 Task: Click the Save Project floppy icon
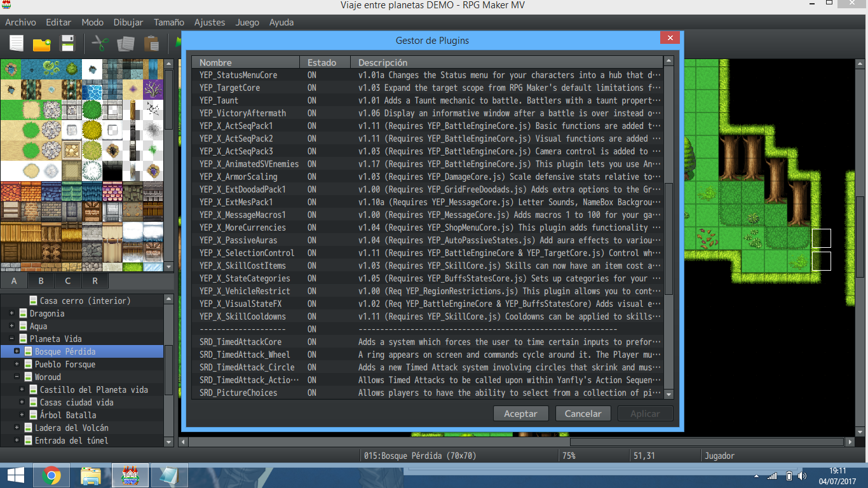(x=67, y=43)
